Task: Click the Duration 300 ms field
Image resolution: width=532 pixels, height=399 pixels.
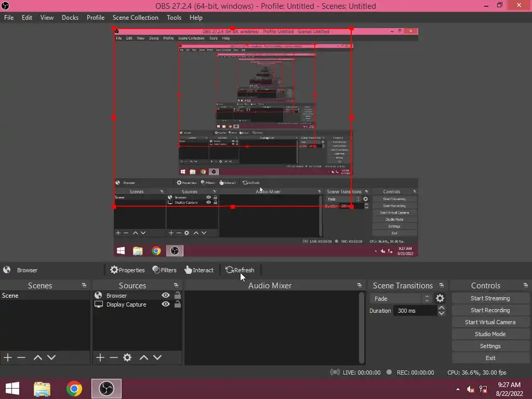Action: tap(415, 311)
